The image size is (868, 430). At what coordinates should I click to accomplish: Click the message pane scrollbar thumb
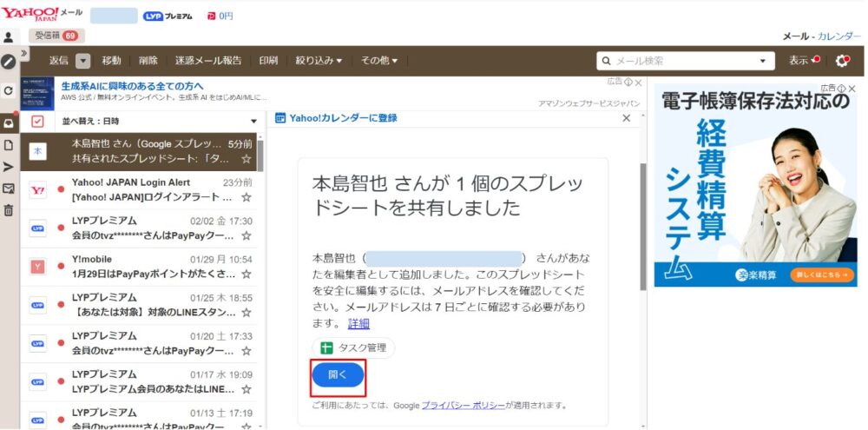642,227
